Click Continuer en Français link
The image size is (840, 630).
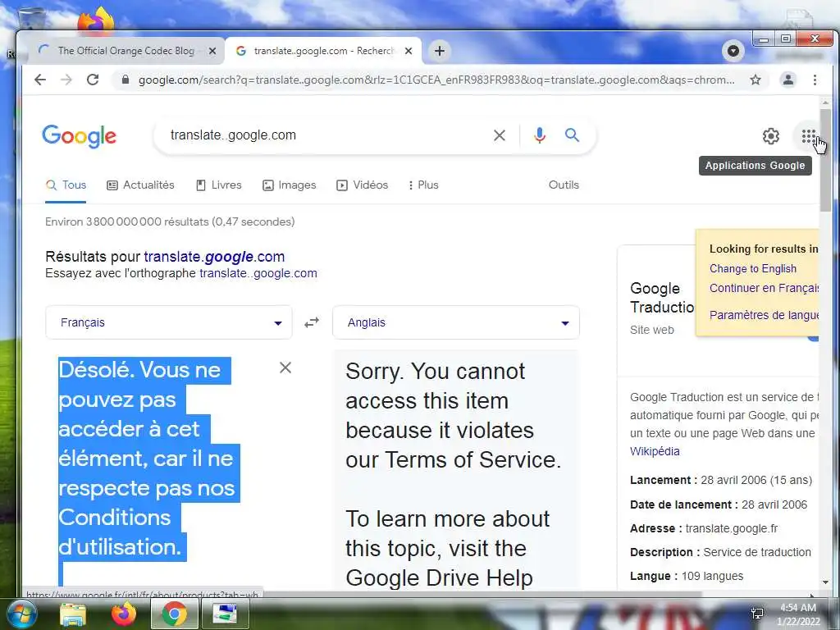[x=764, y=288]
